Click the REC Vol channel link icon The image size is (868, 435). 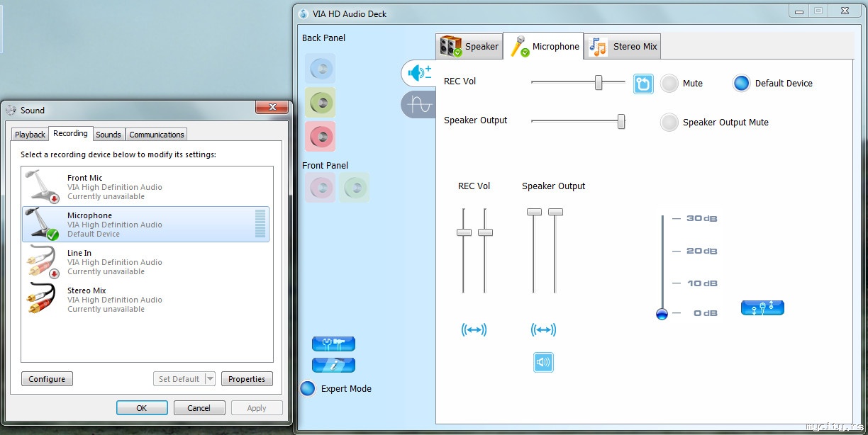point(474,330)
